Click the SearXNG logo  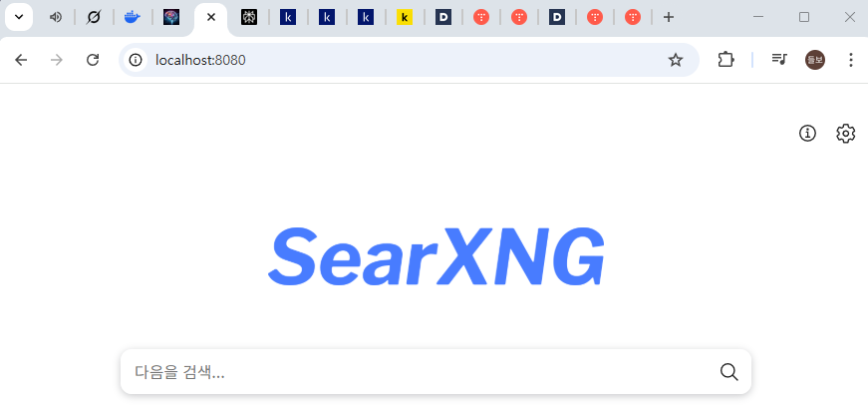[x=436, y=256]
